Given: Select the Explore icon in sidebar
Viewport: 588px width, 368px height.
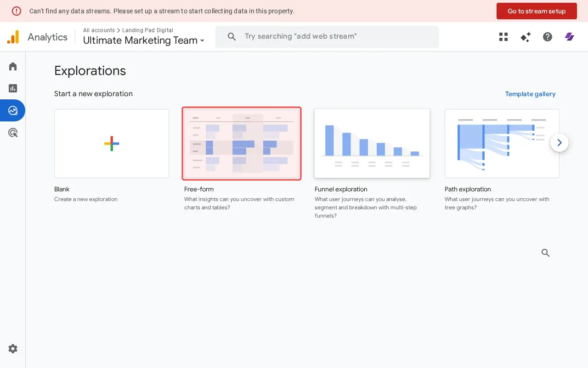Looking at the screenshot, I should (12, 110).
